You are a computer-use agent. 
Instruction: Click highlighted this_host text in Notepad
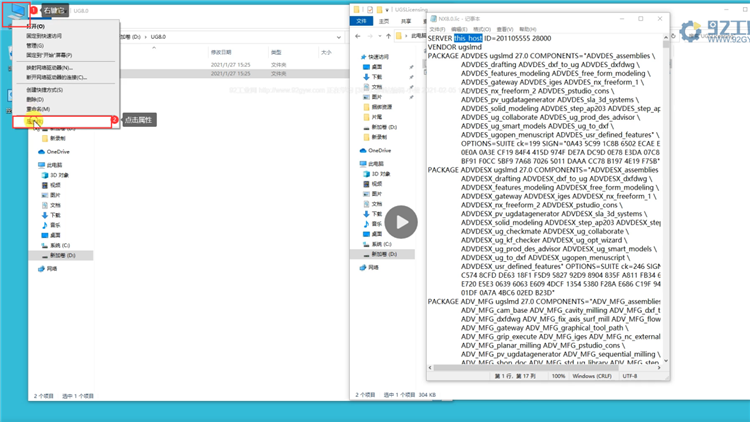pyautogui.click(x=468, y=38)
